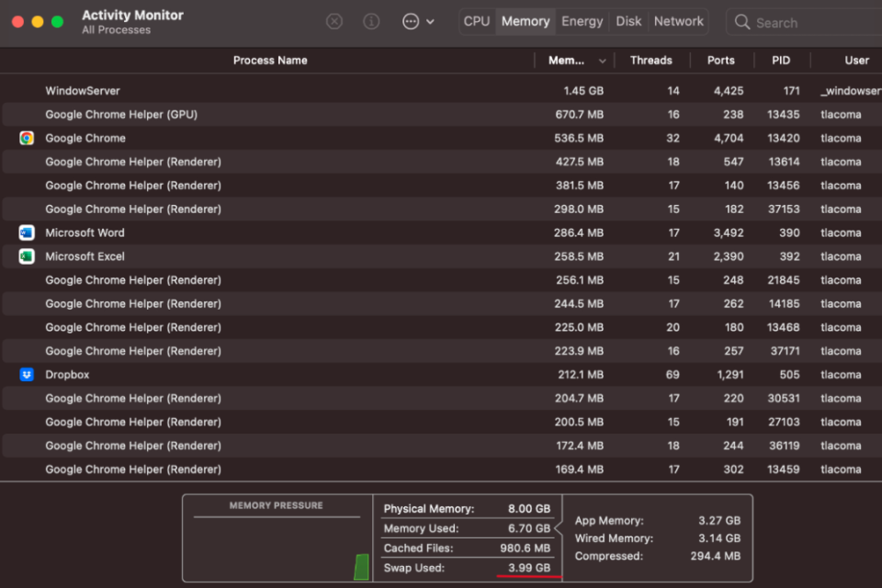Click the _windowserver user cell
This screenshot has height=588, width=882.
pyautogui.click(x=851, y=91)
